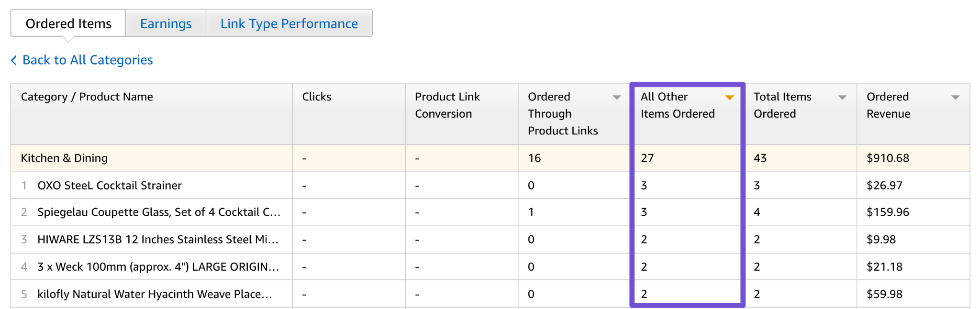This screenshot has width=980, height=309.
Task: Open kilofly Natural Water Hyacinth product
Action: (x=155, y=294)
